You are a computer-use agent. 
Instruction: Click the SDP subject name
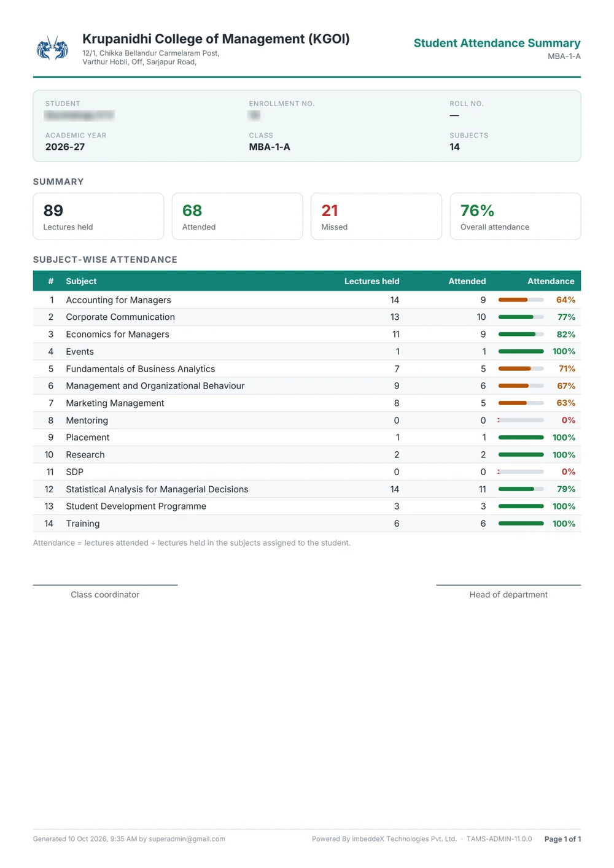pyautogui.click(x=74, y=472)
